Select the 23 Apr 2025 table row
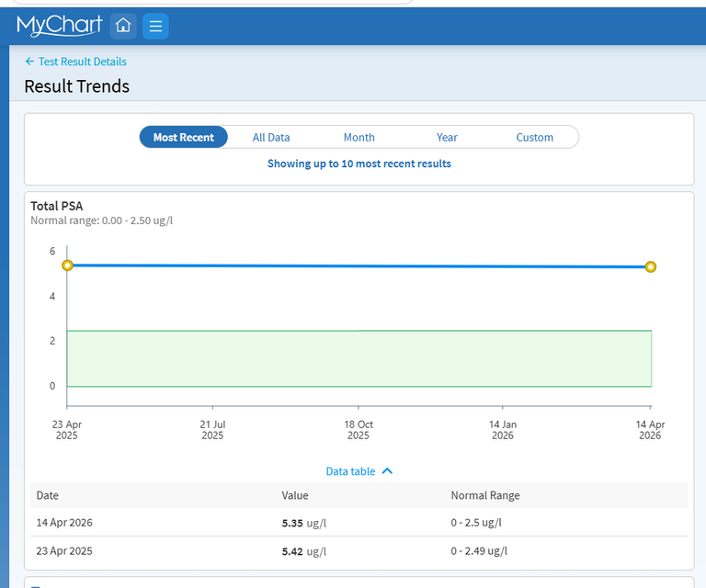 pyautogui.click(x=359, y=551)
